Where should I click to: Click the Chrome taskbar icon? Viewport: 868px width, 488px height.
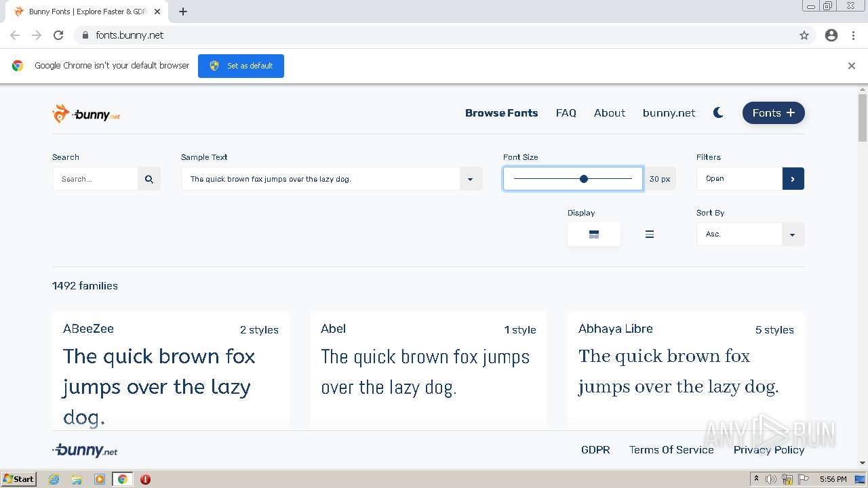(123, 479)
